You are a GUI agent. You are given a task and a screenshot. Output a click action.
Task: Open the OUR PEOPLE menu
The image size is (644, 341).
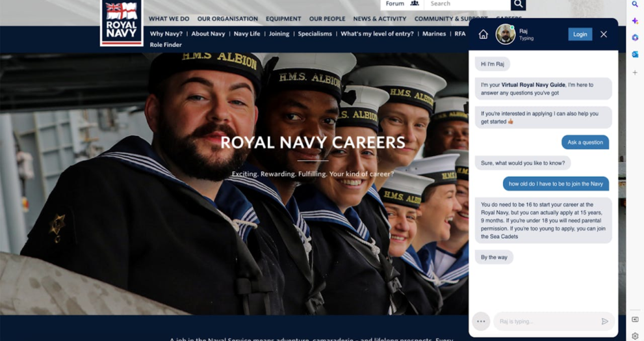point(328,19)
